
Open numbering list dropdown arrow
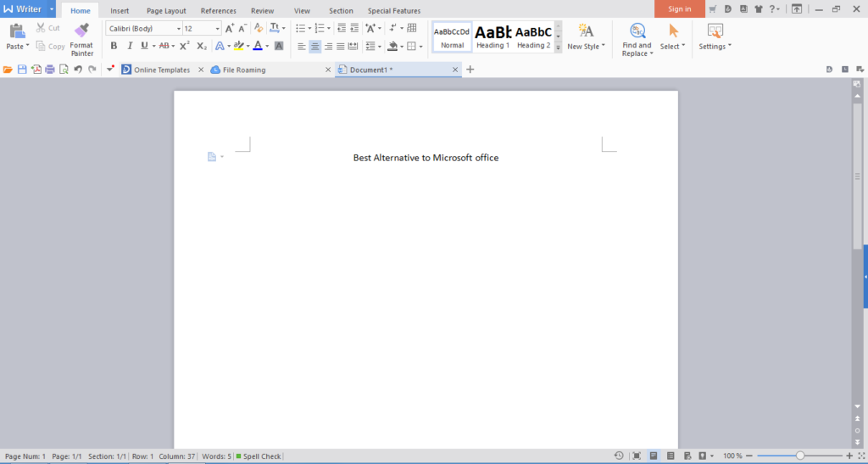329,28
